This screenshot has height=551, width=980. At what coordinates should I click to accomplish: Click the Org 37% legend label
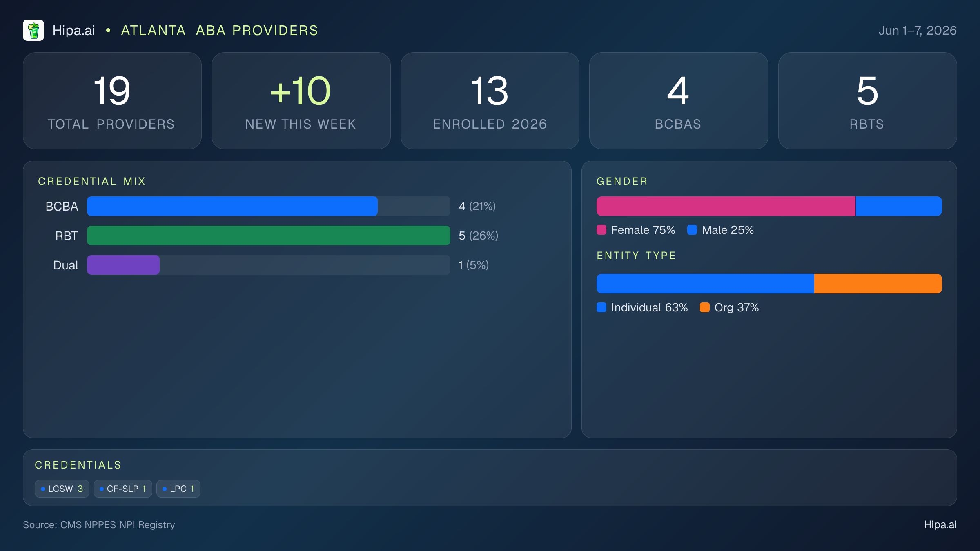(737, 307)
